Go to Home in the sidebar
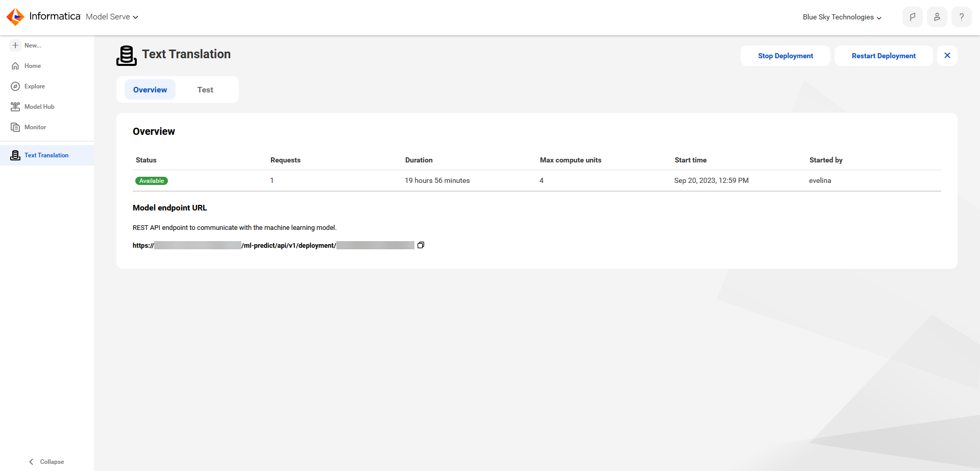Image resolution: width=980 pixels, height=471 pixels. [47, 66]
